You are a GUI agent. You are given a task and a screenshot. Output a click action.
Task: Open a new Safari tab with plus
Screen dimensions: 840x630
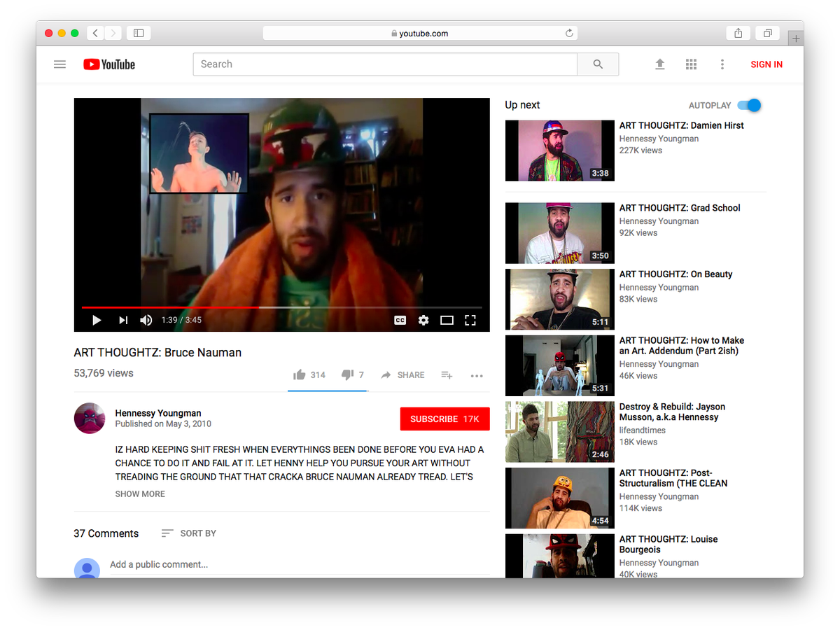pyautogui.click(x=796, y=38)
